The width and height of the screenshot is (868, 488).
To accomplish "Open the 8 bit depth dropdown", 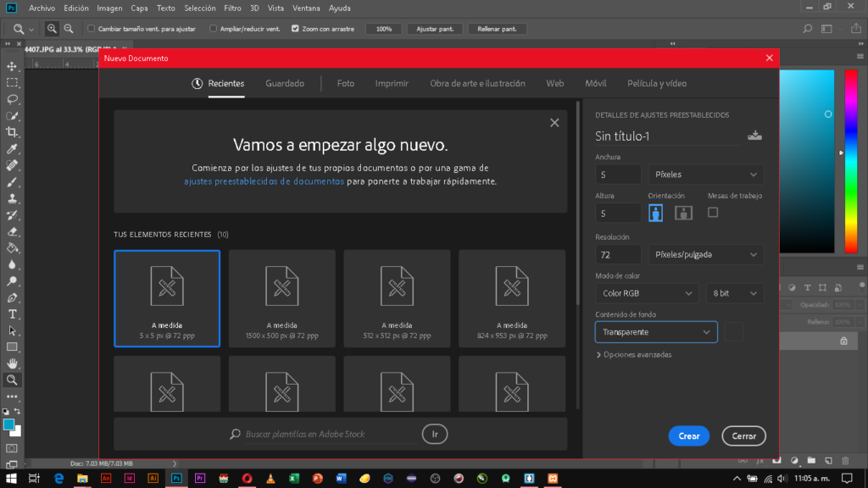I will (735, 293).
